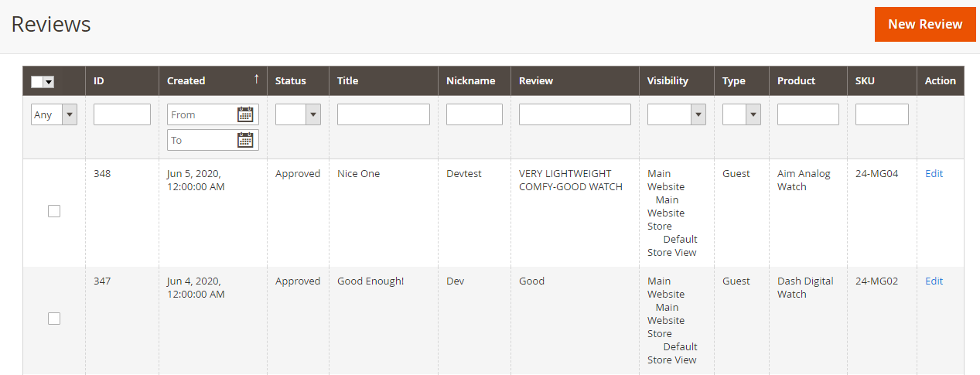Open the Type filter dropdown

[x=742, y=114]
